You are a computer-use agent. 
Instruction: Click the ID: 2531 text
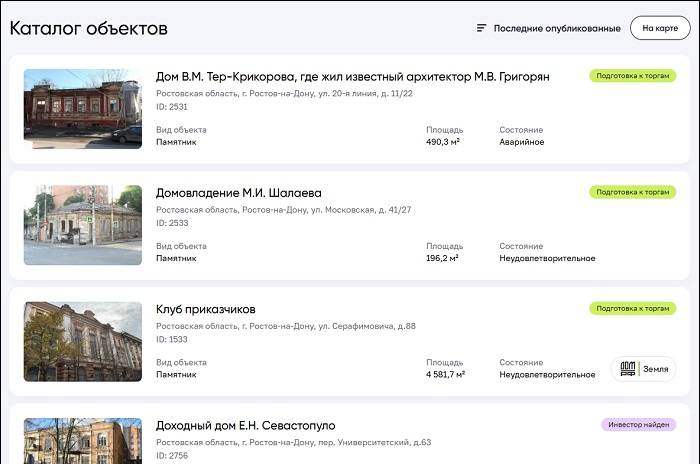point(172,107)
